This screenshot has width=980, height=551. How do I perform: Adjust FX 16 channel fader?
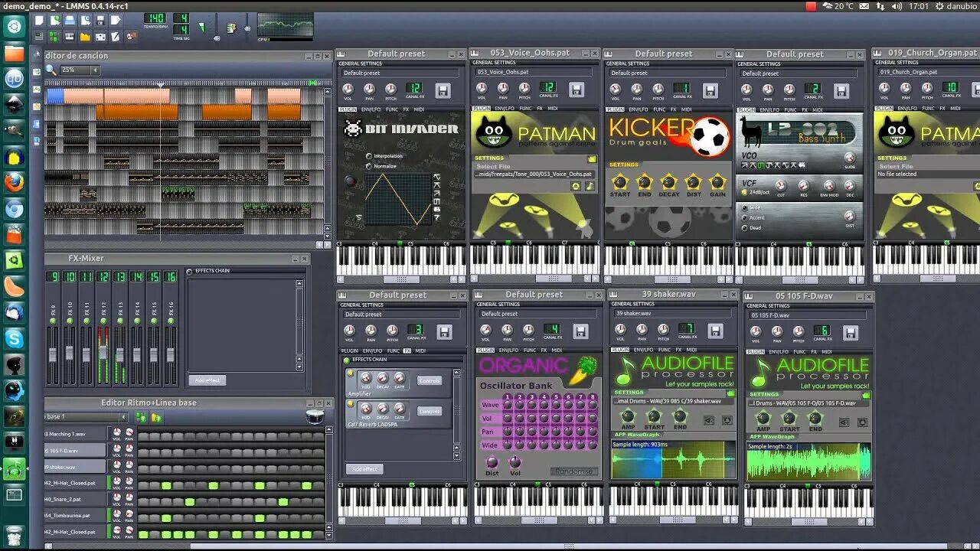pyautogui.click(x=171, y=355)
